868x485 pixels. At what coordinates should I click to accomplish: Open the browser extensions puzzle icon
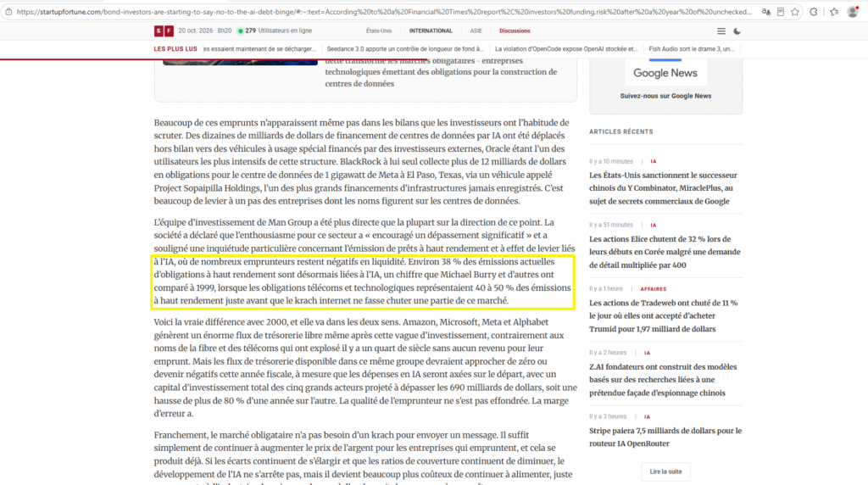(x=814, y=12)
